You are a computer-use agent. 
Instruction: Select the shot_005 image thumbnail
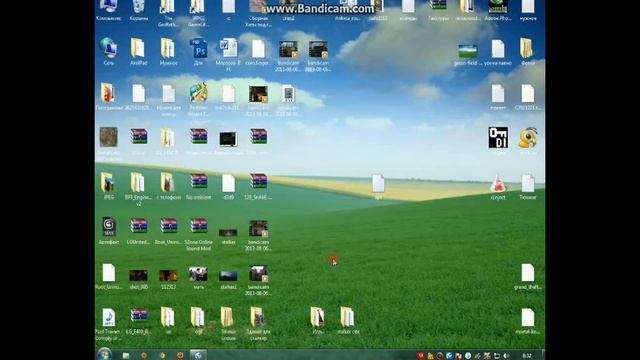point(138,276)
